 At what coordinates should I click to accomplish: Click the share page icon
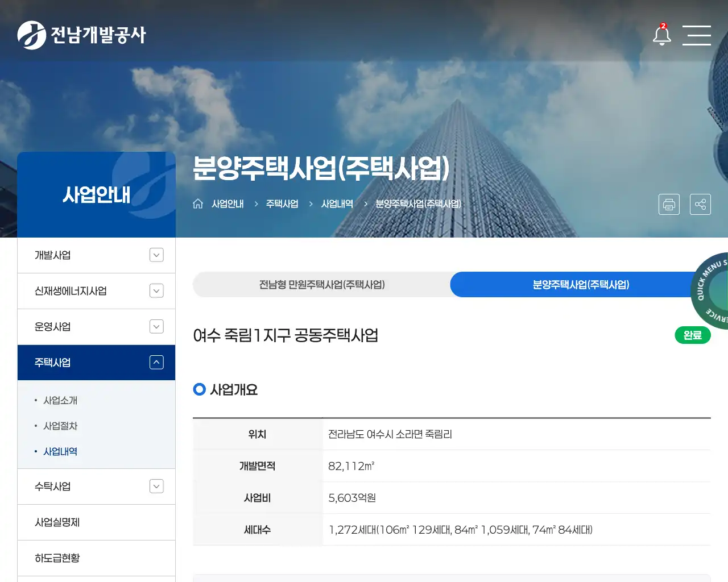[x=700, y=204]
